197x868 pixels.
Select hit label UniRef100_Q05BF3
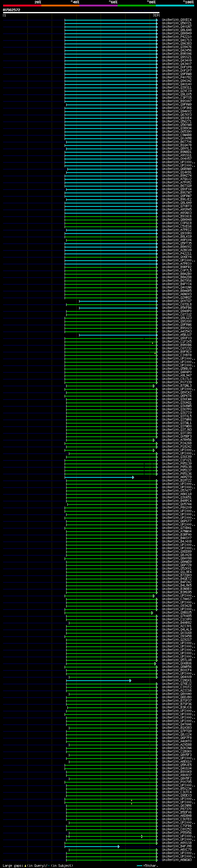point(177,436)
